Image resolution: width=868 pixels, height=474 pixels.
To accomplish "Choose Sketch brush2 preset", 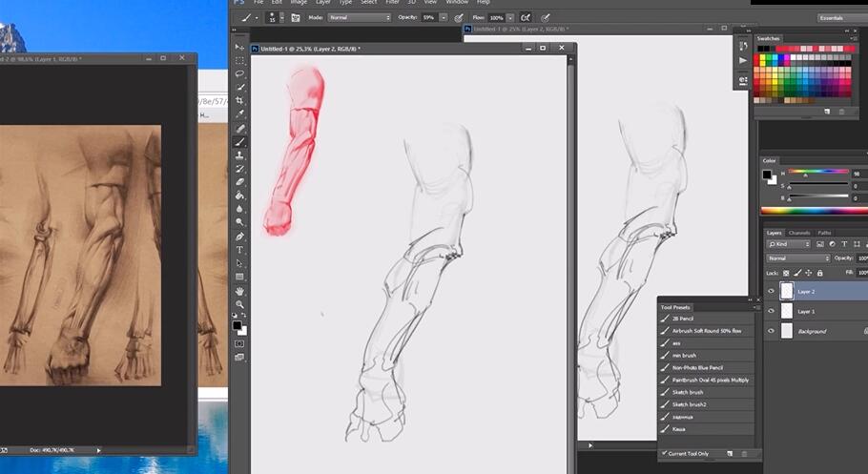I will click(x=707, y=404).
